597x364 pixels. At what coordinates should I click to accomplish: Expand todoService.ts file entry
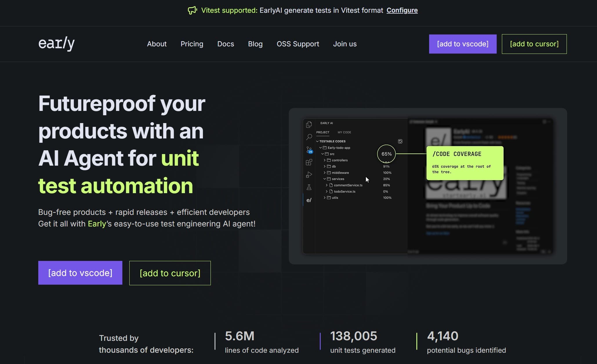point(326,191)
